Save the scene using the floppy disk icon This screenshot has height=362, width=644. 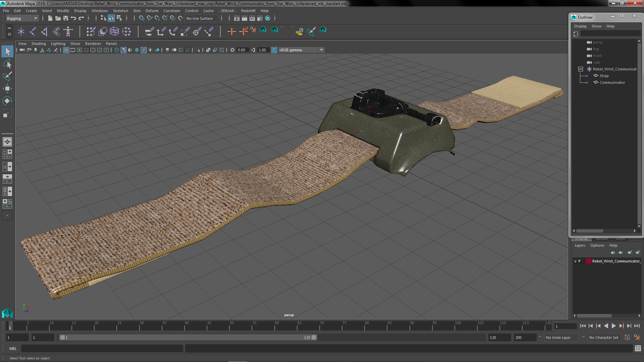[x=66, y=18]
